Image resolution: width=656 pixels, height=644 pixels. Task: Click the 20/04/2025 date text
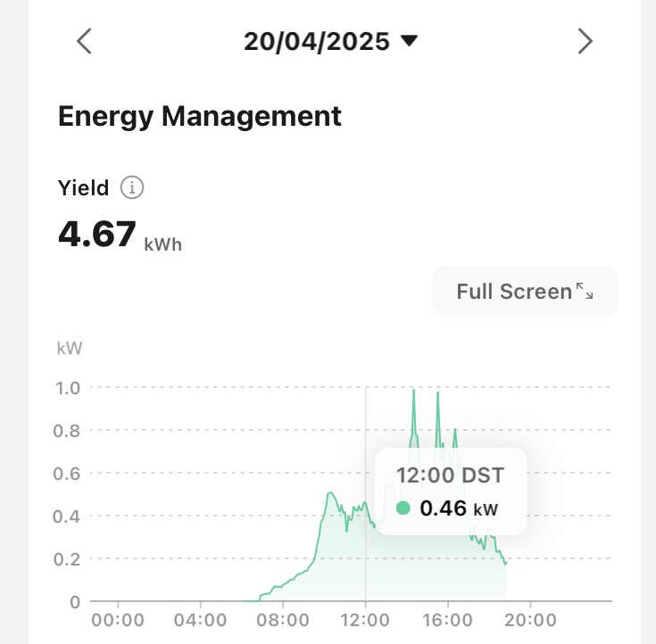click(317, 41)
